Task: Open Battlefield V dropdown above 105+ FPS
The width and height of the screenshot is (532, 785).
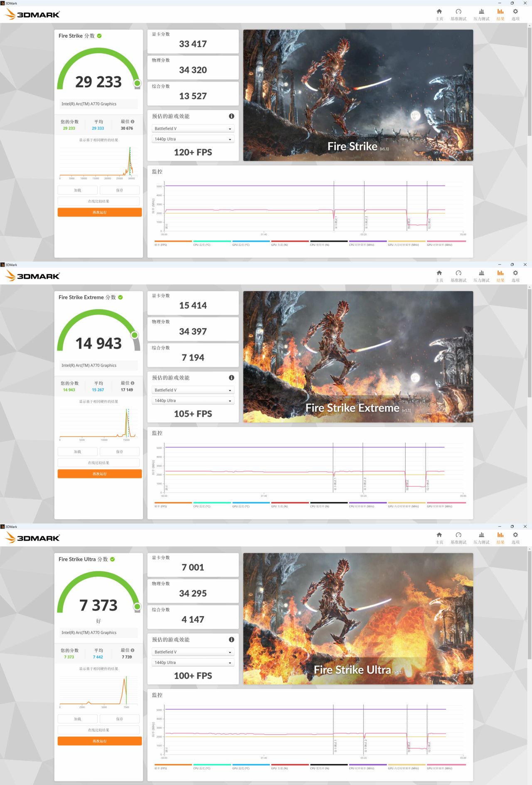Action: (193, 390)
